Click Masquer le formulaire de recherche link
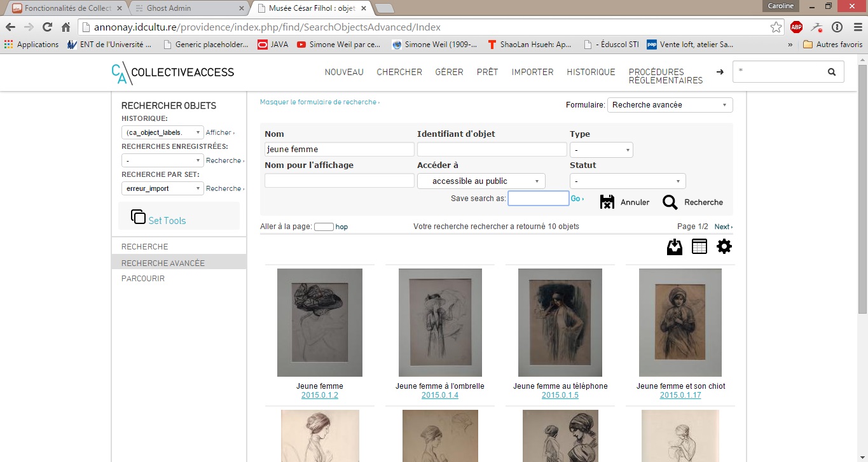 319,102
